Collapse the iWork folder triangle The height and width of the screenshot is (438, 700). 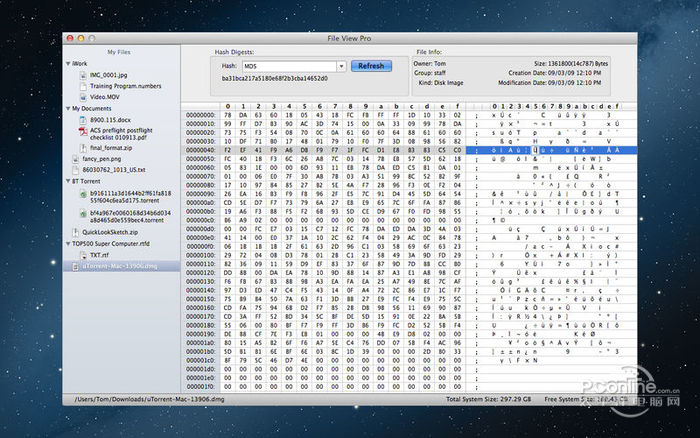point(68,62)
